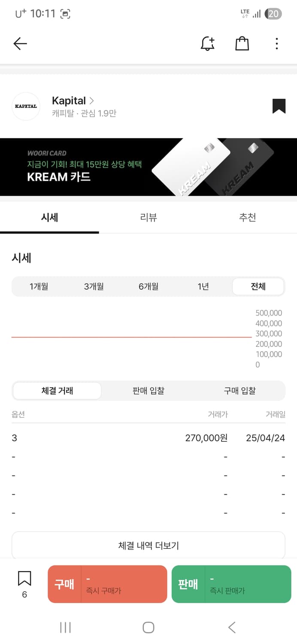The image size is (297, 644).
Task: Open the KREAM 카드 banner
Action: point(148,167)
